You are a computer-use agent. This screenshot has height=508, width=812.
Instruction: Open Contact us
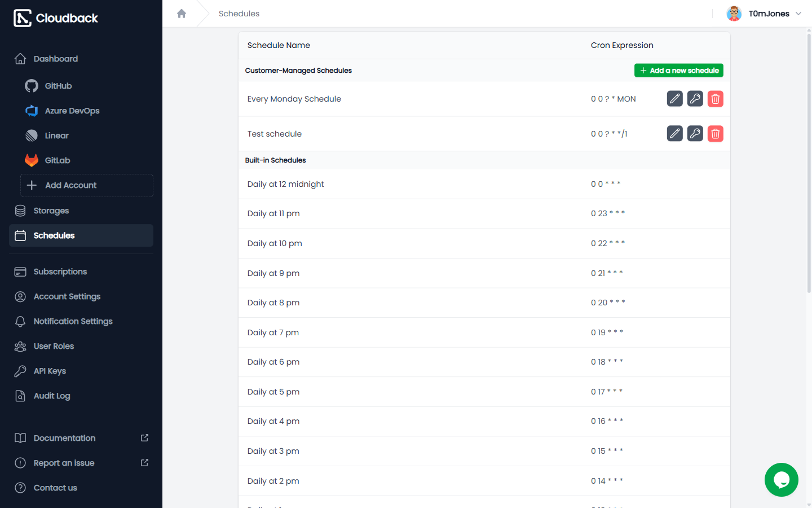pyautogui.click(x=81, y=488)
